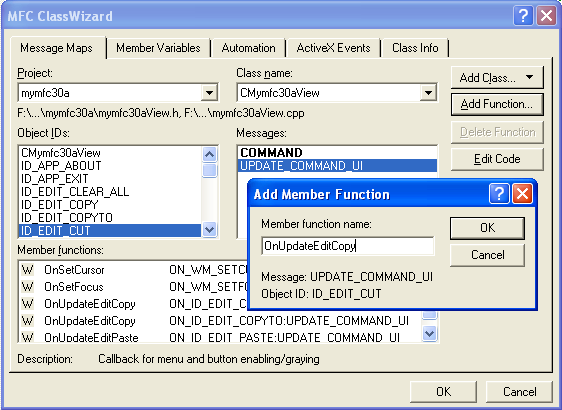Viewport: 562px width, 410px height.
Task: Click the W icon beside OnSetCursor
Action: (28, 270)
